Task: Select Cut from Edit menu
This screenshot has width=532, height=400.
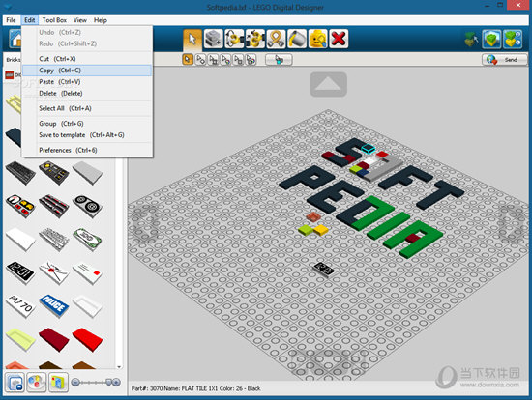Action: click(x=87, y=59)
